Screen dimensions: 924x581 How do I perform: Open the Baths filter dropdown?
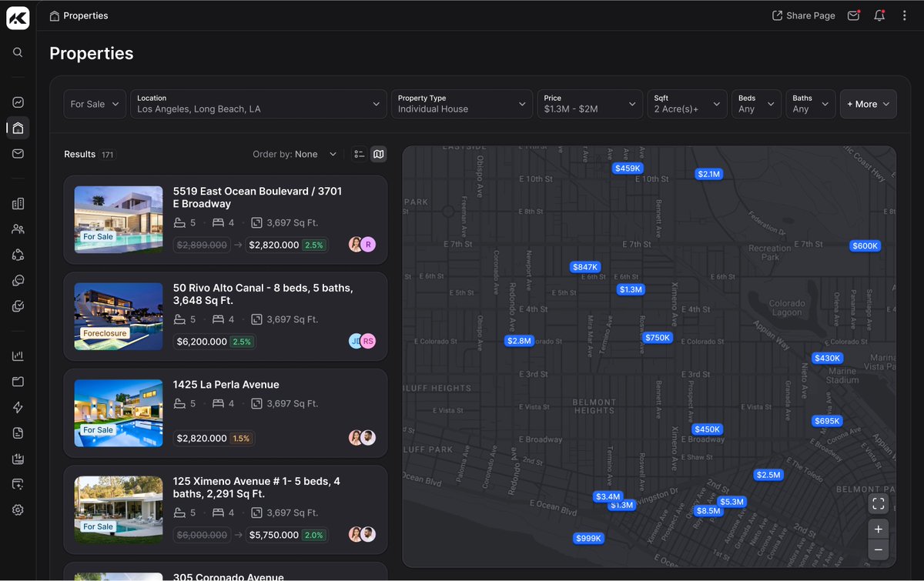coord(811,104)
